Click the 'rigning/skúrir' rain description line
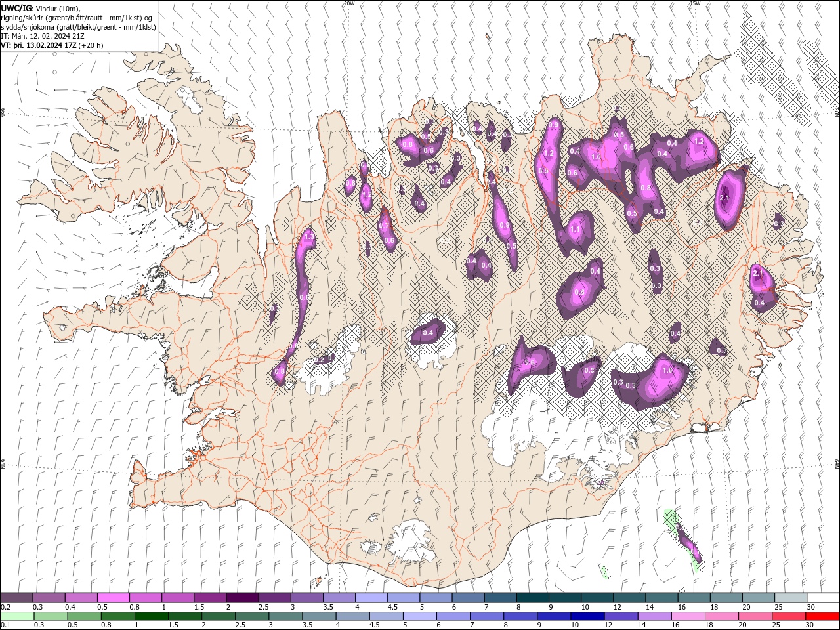Image resolution: width=840 pixels, height=630 pixels. [x=77, y=17]
